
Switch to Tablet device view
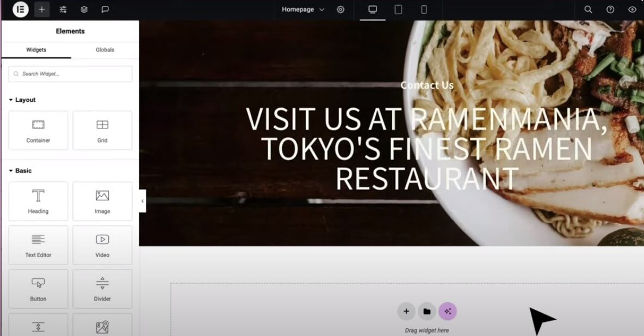click(398, 9)
